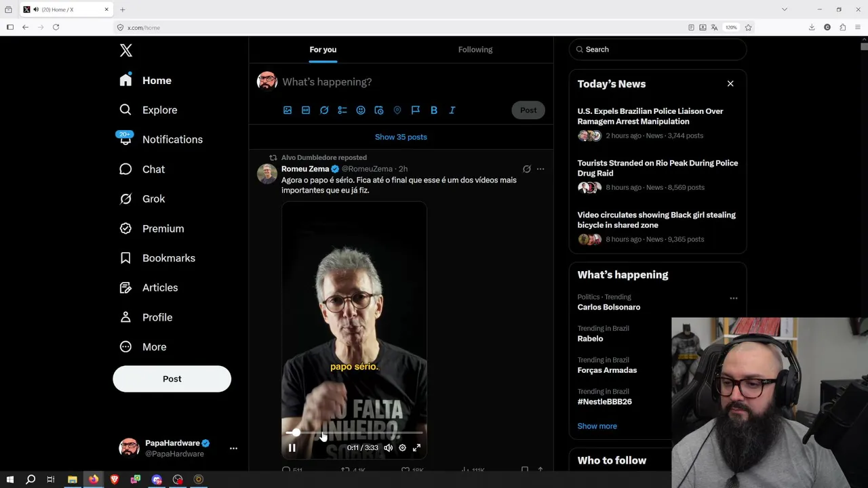Click the x.com/home address bar
The height and width of the screenshot is (488, 868).
click(x=400, y=28)
